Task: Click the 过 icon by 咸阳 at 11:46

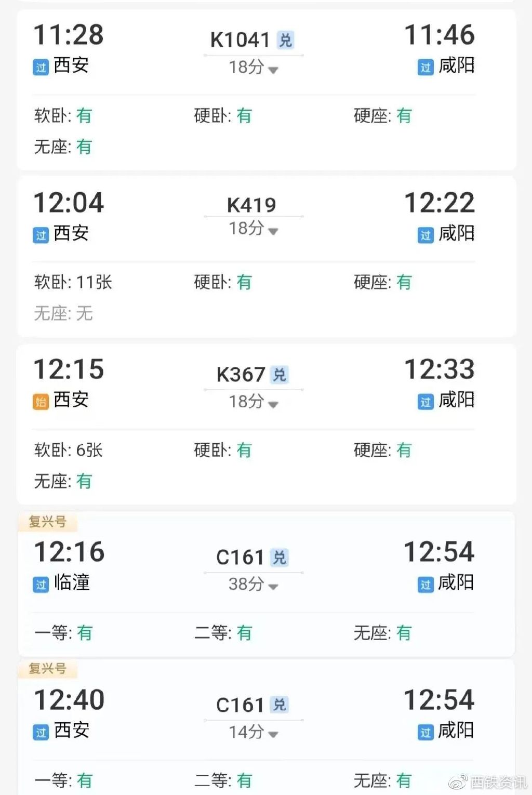Action: (x=425, y=67)
